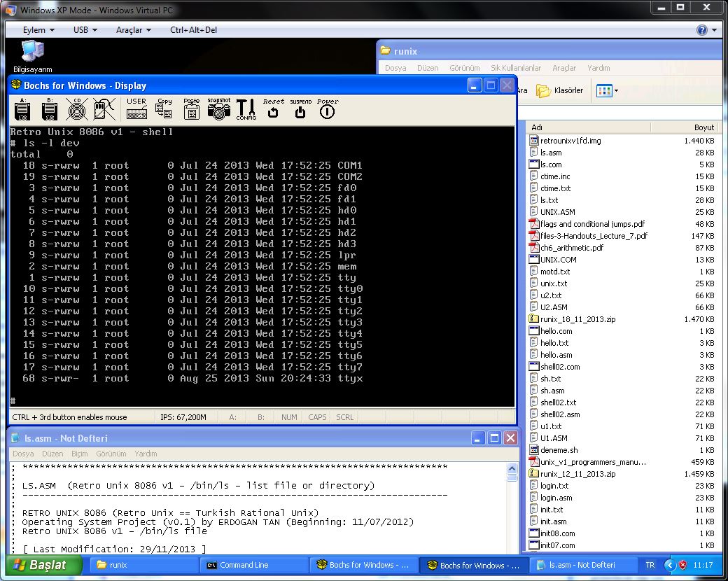Select the shell02.com file
This screenshot has width=728, height=581.
coord(555,367)
